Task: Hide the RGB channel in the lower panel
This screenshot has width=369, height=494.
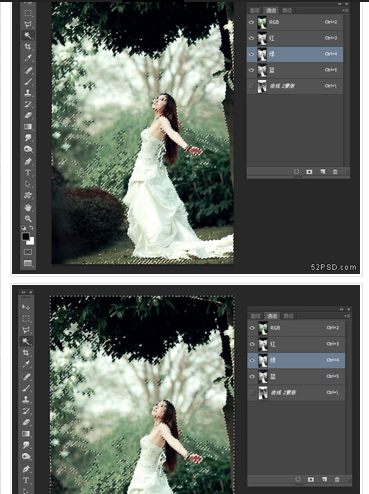Action: click(252, 328)
